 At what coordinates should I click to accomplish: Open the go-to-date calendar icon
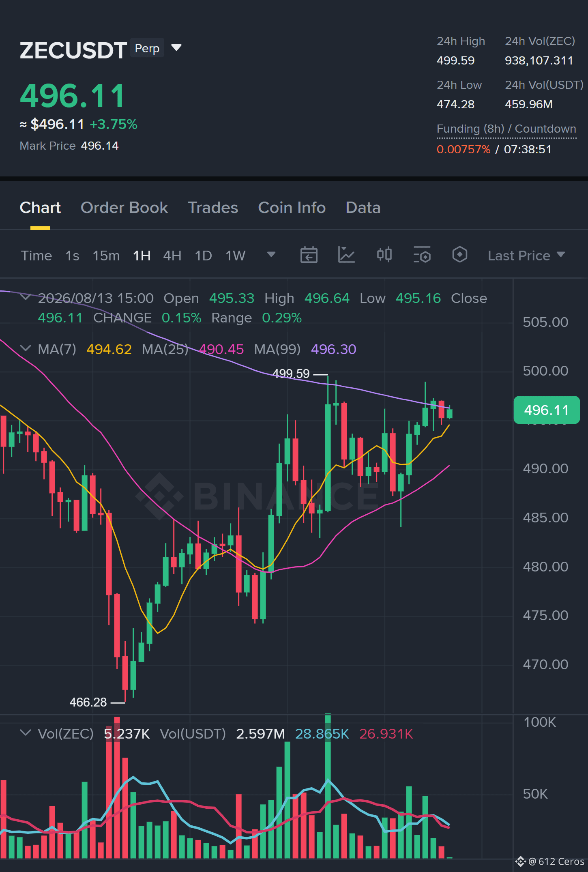[309, 255]
